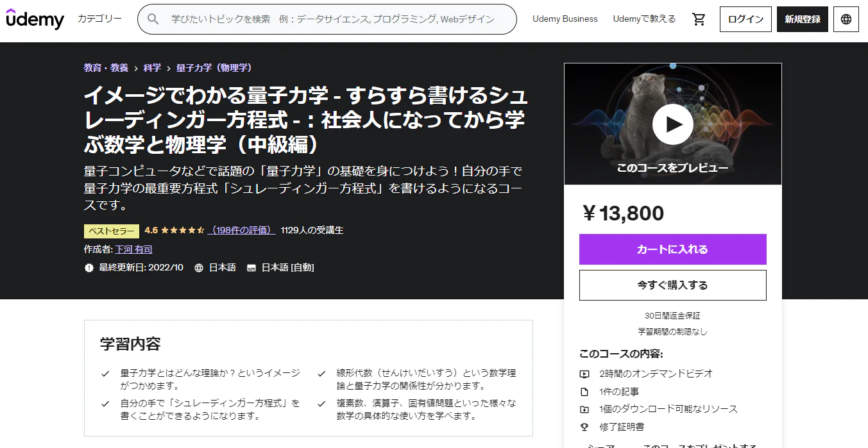
Task: Click the closed captions icon
Action: (x=251, y=267)
